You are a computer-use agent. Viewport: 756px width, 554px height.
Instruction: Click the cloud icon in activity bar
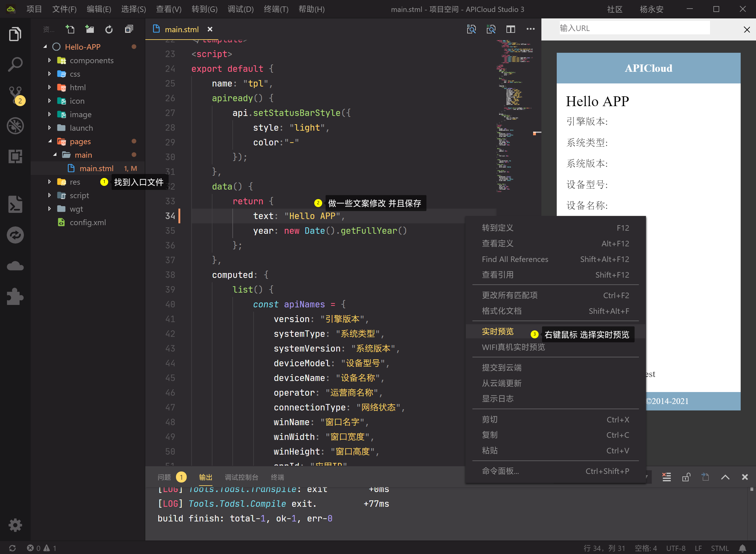click(15, 266)
